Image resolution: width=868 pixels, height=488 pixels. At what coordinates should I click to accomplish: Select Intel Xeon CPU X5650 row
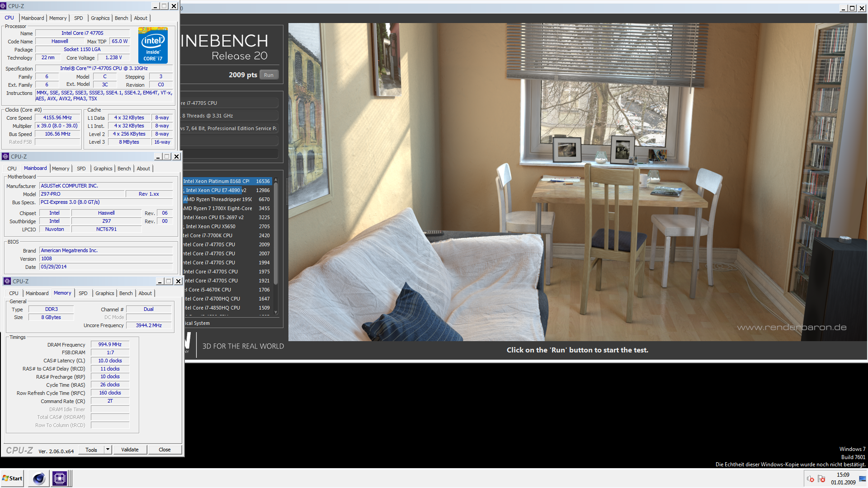pos(227,226)
